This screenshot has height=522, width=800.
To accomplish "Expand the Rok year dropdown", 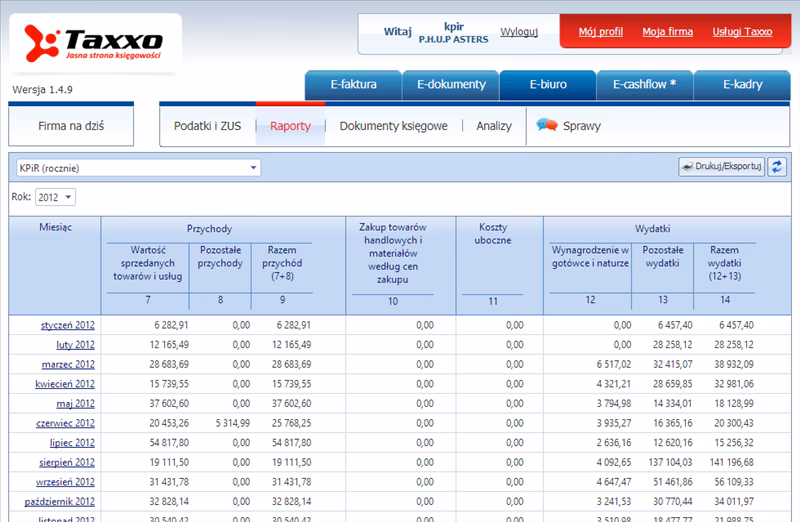I will point(56,197).
